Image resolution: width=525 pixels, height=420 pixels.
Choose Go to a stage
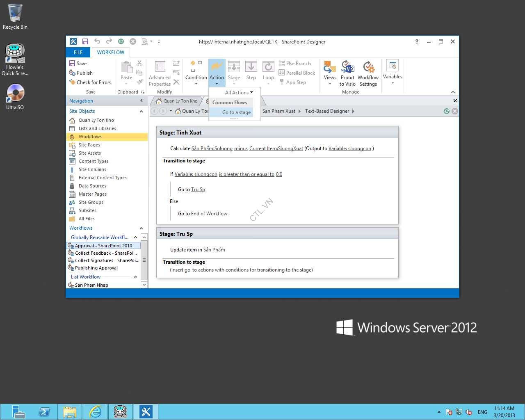click(x=236, y=112)
